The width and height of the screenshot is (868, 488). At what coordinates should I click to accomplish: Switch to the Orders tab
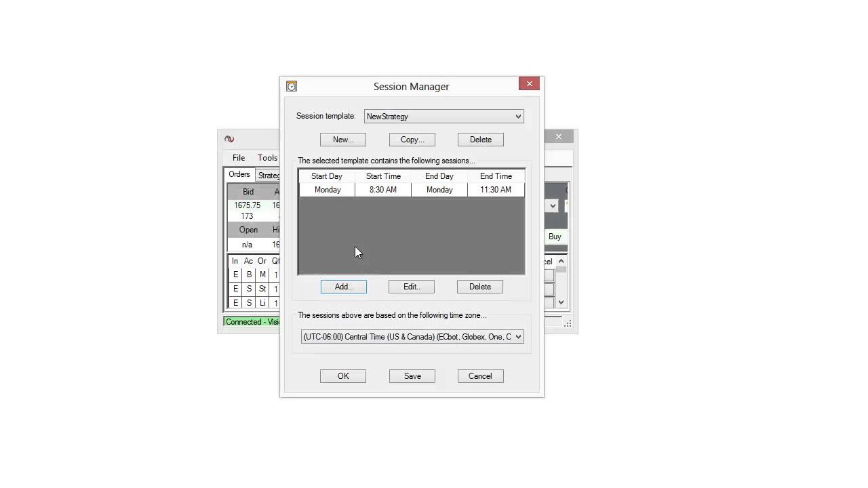click(239, 174)
